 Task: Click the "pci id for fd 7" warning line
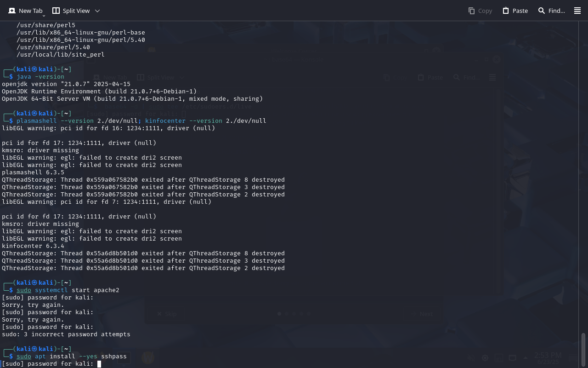(107, 202)
